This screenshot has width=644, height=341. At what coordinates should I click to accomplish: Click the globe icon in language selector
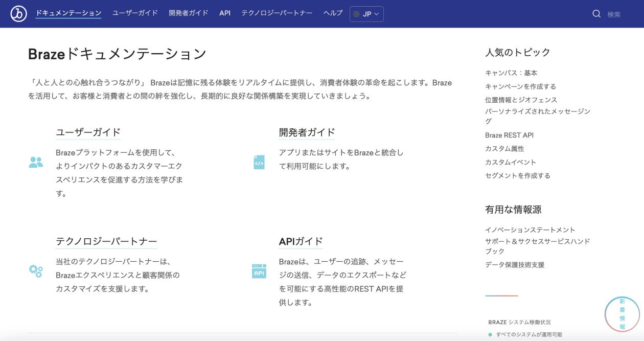pos(356,14)
